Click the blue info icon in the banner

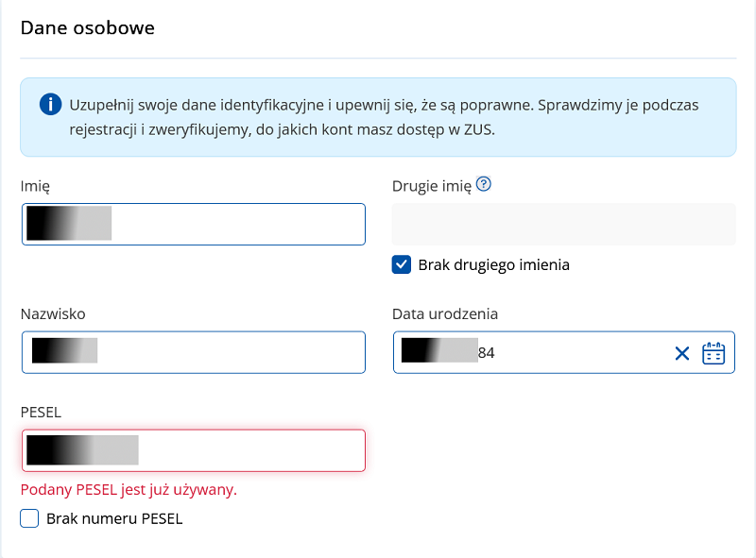[x=50, y=104]
